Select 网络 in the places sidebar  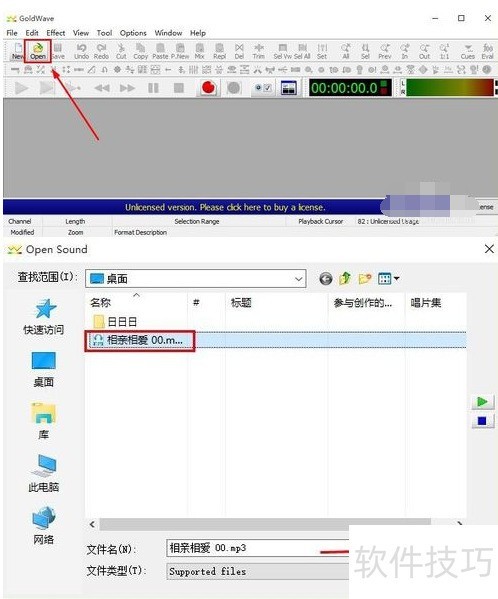pos(44,526)
